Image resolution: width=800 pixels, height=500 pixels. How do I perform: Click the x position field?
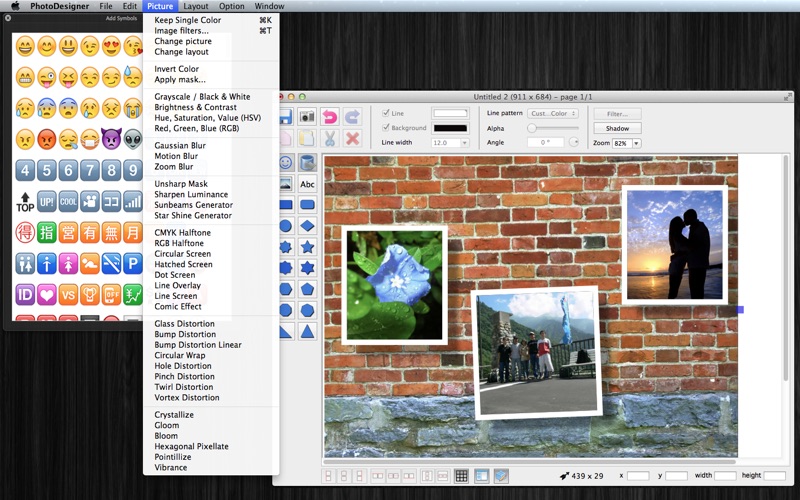(638, 476)
